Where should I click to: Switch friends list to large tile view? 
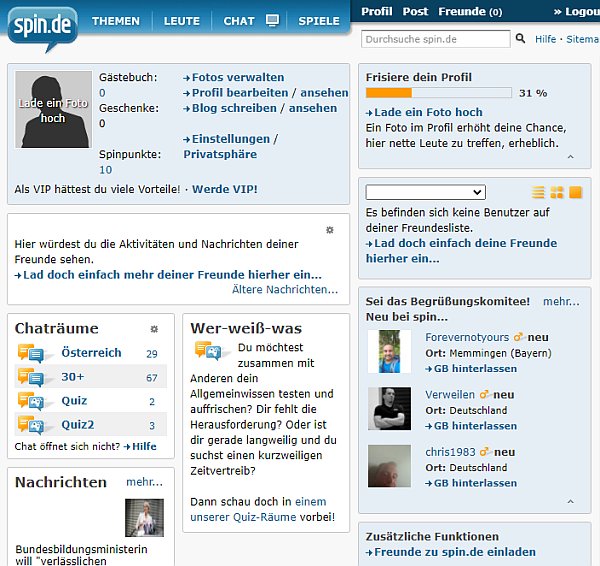tap(575, 192)
